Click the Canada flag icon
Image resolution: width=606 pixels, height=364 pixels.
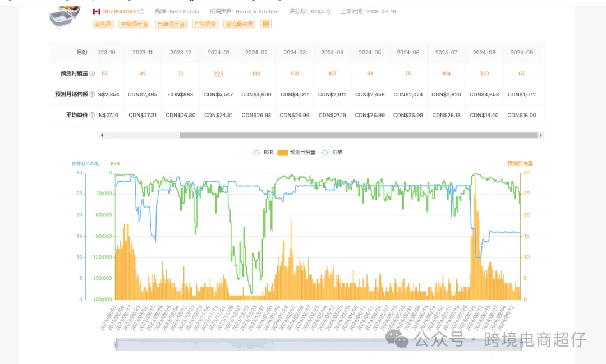[97, 12]
